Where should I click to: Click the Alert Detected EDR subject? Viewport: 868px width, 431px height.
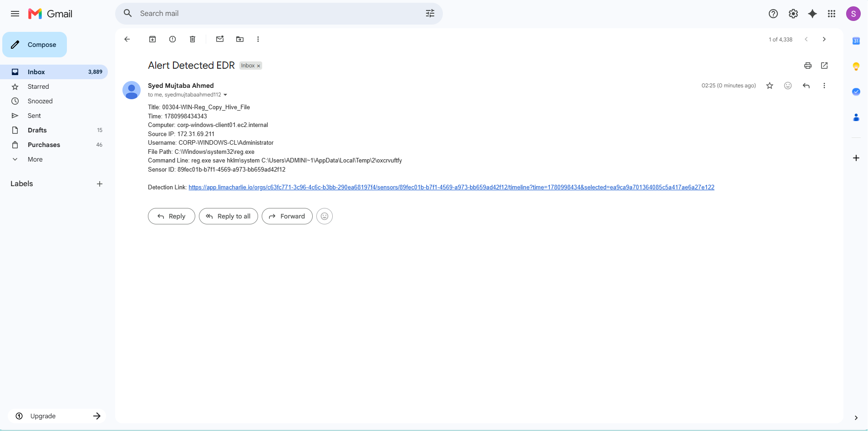(x=191, y=66)
